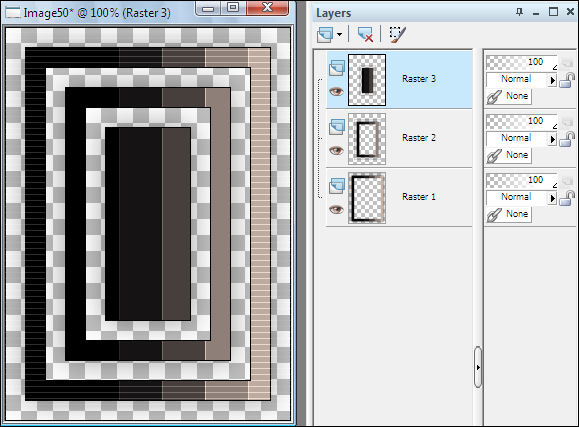The width and height of the screenshot is (579, 427).
Task: Adjust the Raster 3 opacity slider showing 100
Action: click(x=521, y=63)
